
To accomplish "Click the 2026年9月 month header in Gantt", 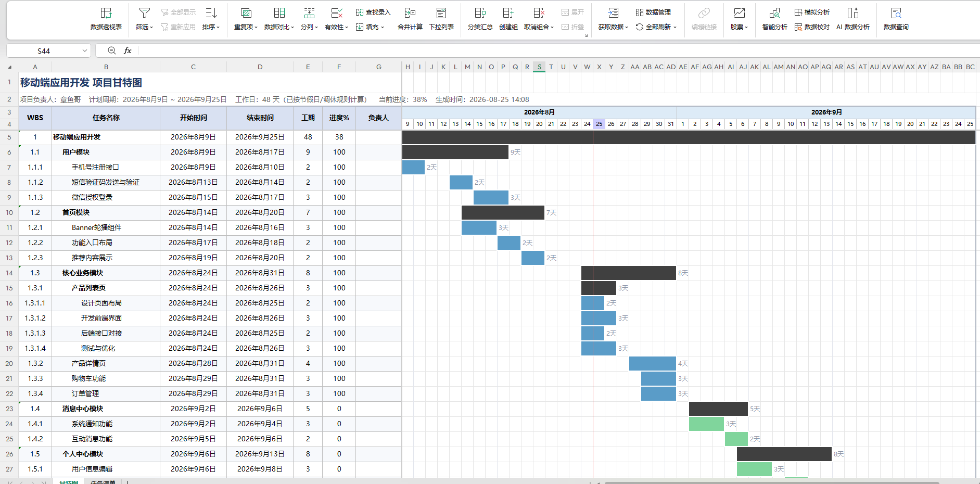I will 826,112.
